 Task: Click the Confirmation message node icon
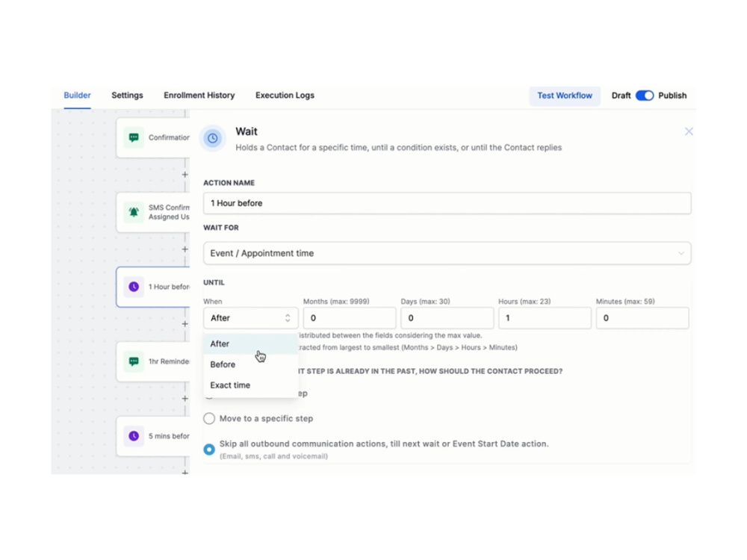pyautogui.click(x=134, y=137)
